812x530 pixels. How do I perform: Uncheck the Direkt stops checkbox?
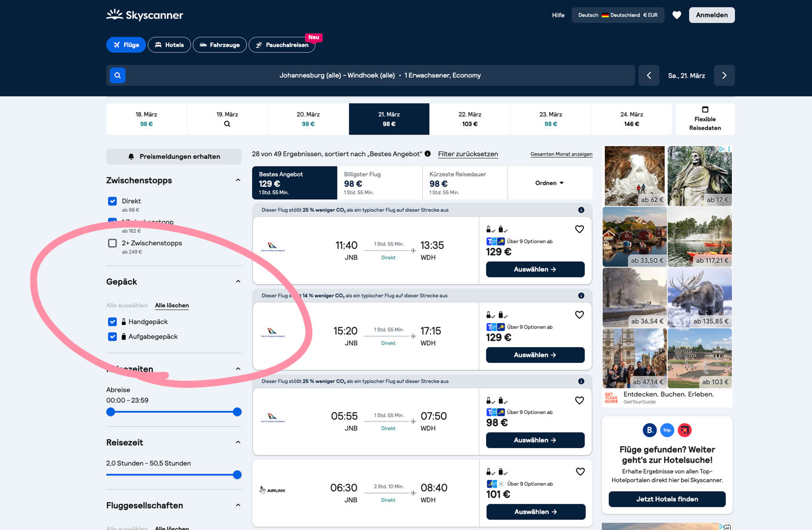[113, 201]
